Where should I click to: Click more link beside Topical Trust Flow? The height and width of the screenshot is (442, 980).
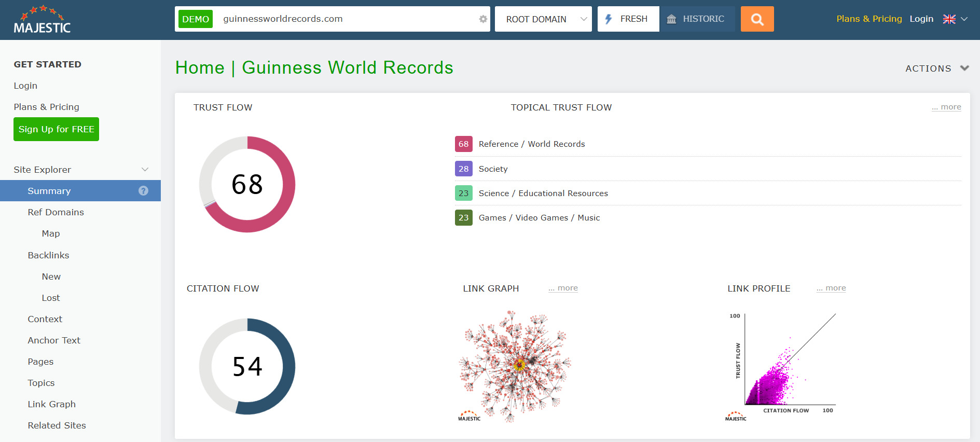click(x=946, y=107)
